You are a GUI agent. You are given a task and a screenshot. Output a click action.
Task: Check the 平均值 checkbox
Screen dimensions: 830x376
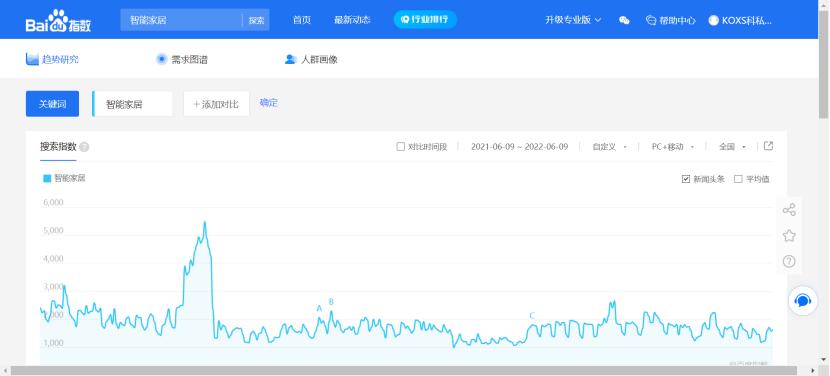[738, 179]
